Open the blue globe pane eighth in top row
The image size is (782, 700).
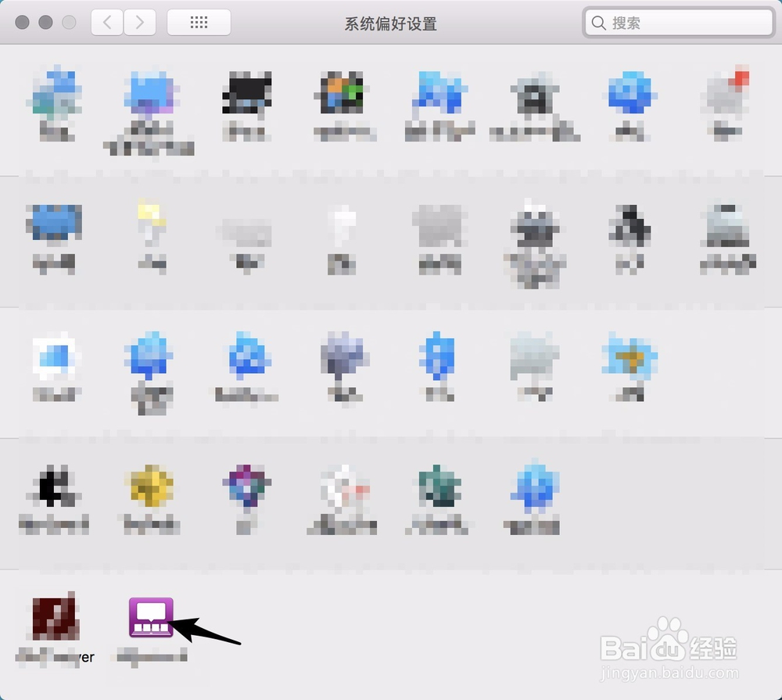(x=630, y=94)
